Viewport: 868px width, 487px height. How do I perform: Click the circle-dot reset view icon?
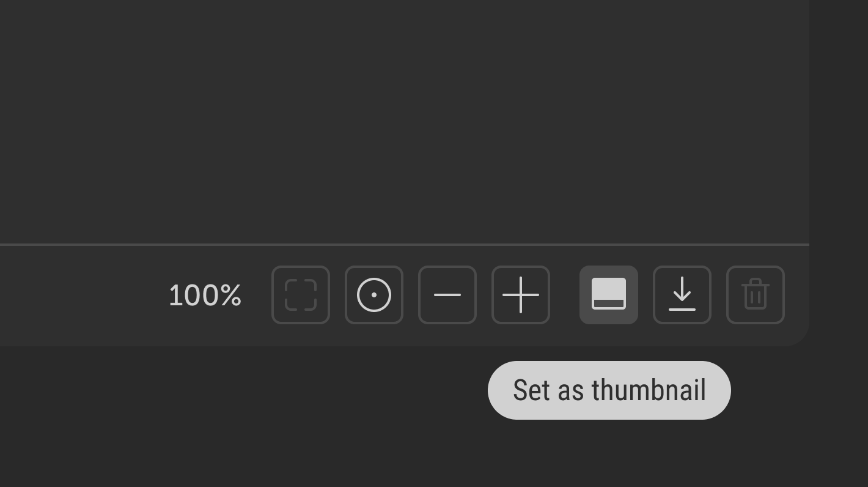pyautogui.click(x=374, y=295)
